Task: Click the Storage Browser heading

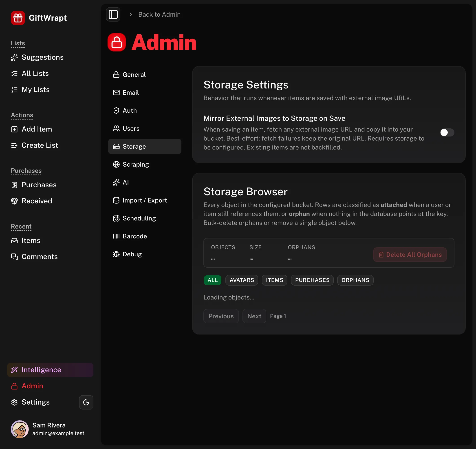Action: point(245,191)
